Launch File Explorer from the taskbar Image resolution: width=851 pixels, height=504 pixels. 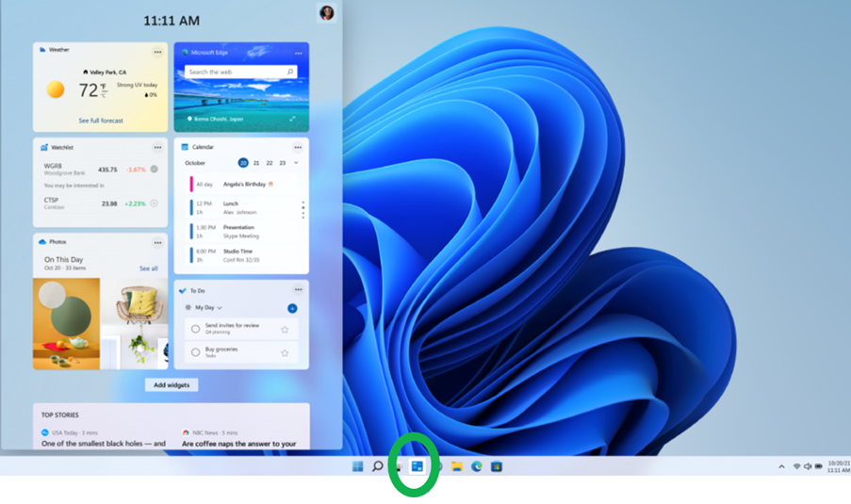coord(457,466)
